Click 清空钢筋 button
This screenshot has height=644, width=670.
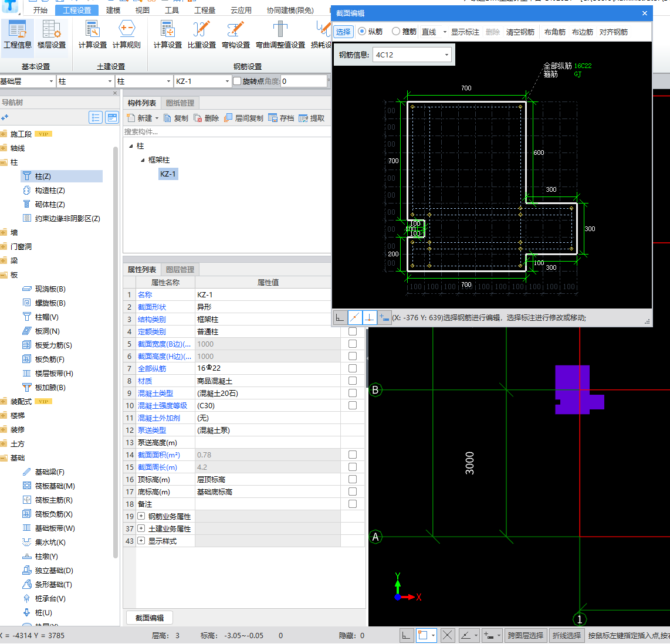[520, 32]
